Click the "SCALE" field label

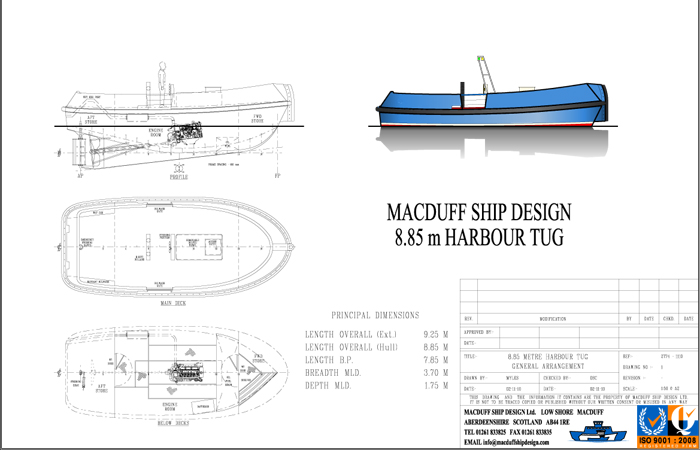point(630,389)
